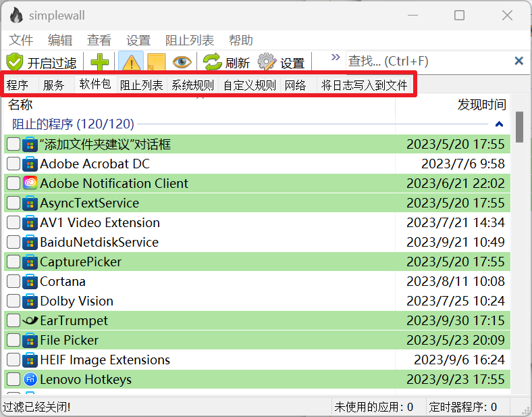Click the store icon beside CapturePicker
This screenshot has width=532, height=417.
click(30, 262)
